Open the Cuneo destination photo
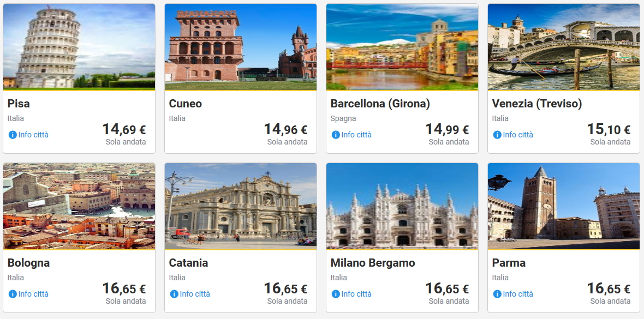The image size is (644, 319). tap(241, 47)
